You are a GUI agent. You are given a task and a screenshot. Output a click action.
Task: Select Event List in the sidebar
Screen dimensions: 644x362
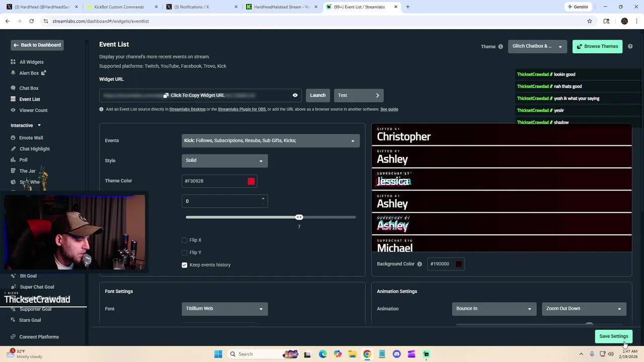(29, 99)
